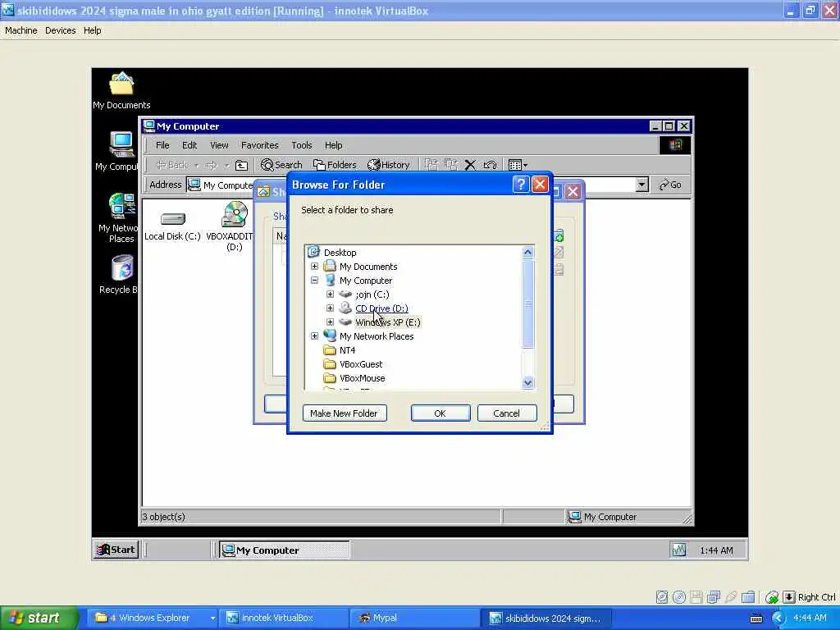
Task: Open the Views dropdown in toolbar
Action: coord(518,165)
